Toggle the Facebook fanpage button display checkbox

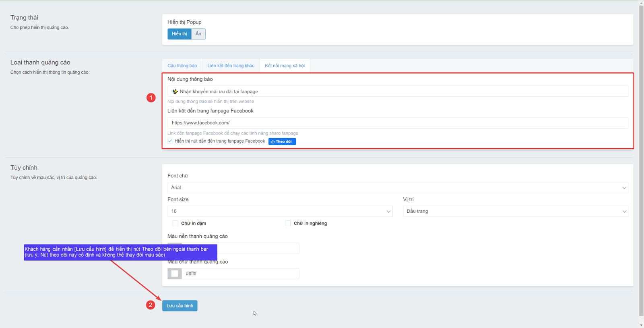(170, 141)
